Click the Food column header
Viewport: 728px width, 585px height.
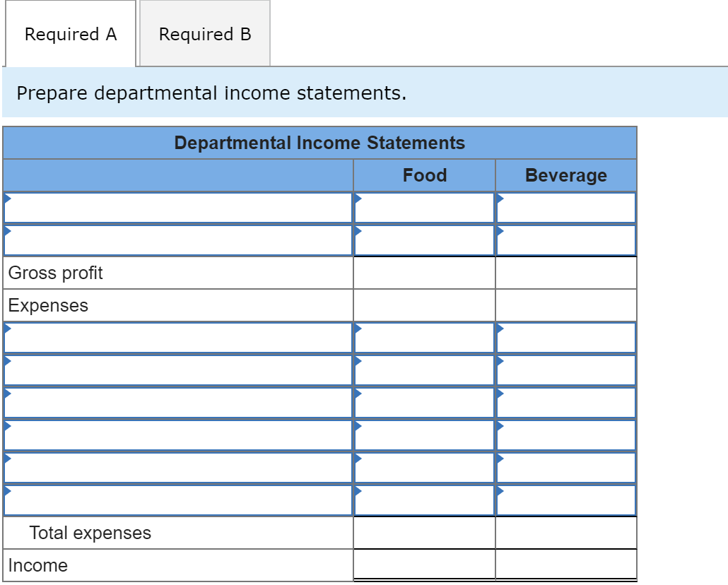coord(424,175)
